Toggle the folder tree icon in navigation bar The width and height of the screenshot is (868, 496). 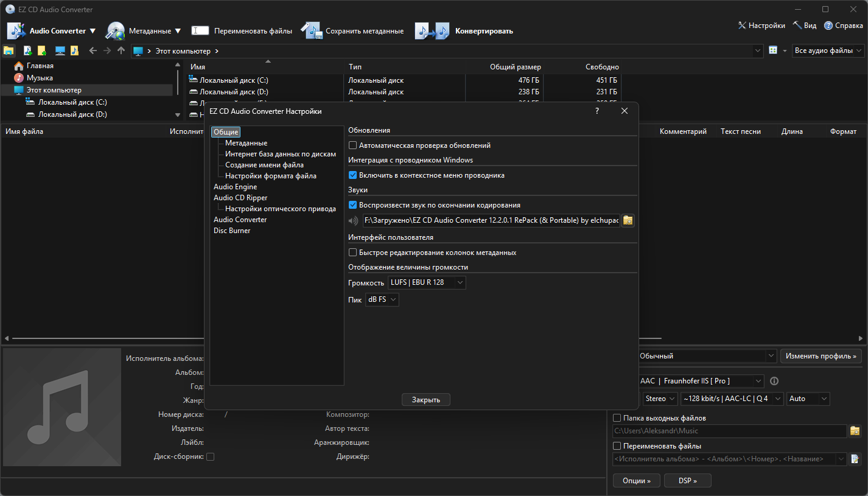click(9, 51)
